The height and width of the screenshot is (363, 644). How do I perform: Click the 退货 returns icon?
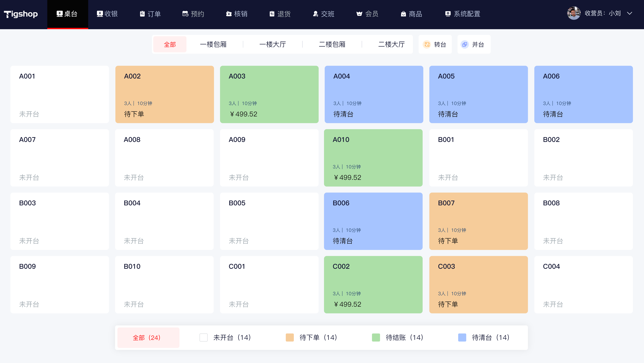272,14
